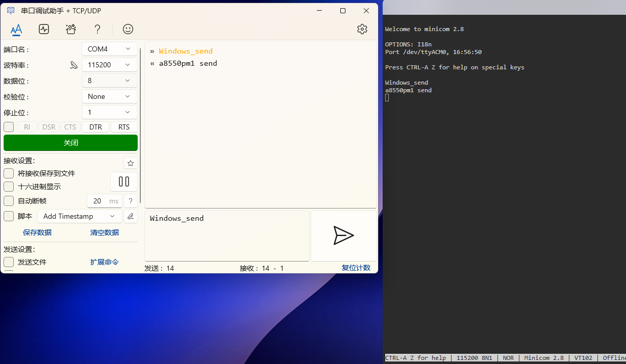
Task: Click the send arrow button
Action: coord(344,236)
